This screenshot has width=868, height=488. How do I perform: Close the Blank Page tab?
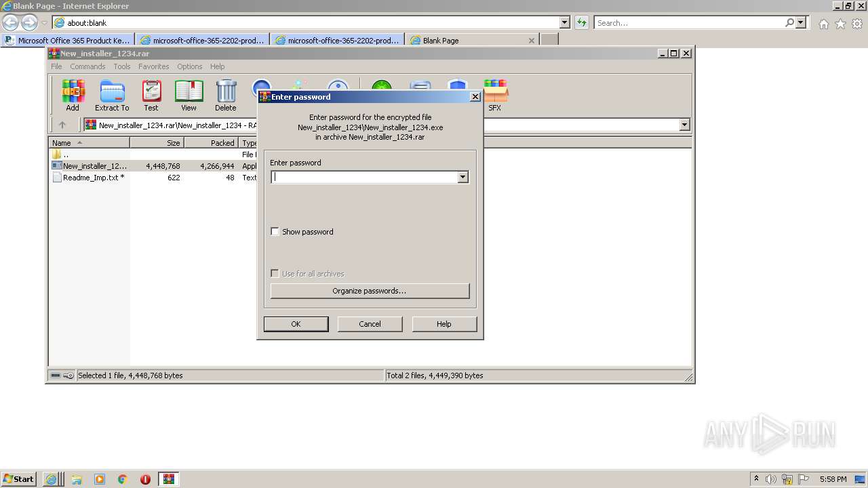(532, 41)
